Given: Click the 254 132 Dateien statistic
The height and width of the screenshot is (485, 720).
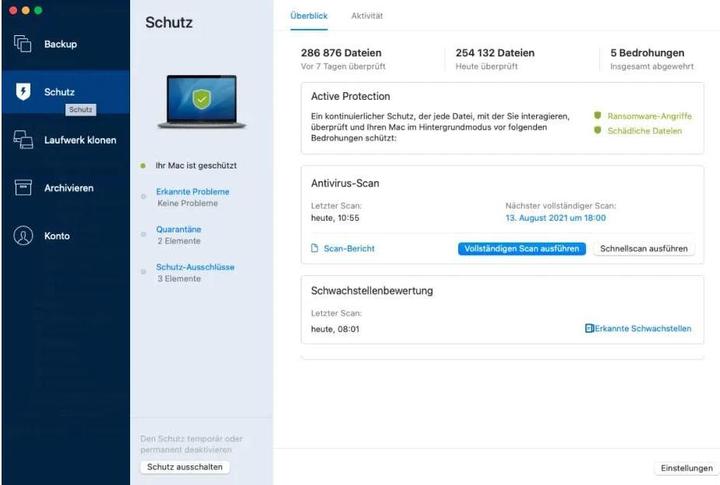Looking at the screenshot, I should click(495, 53).
